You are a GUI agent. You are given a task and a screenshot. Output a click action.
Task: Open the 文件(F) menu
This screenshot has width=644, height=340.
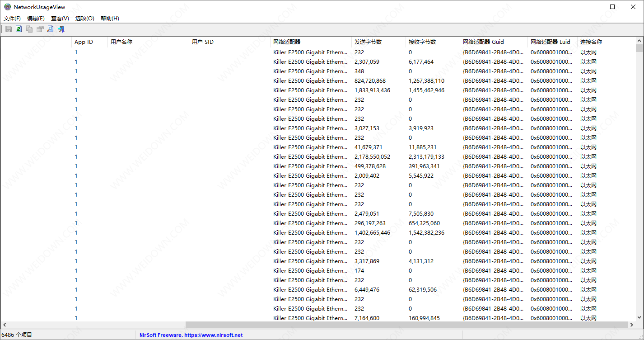12,19
